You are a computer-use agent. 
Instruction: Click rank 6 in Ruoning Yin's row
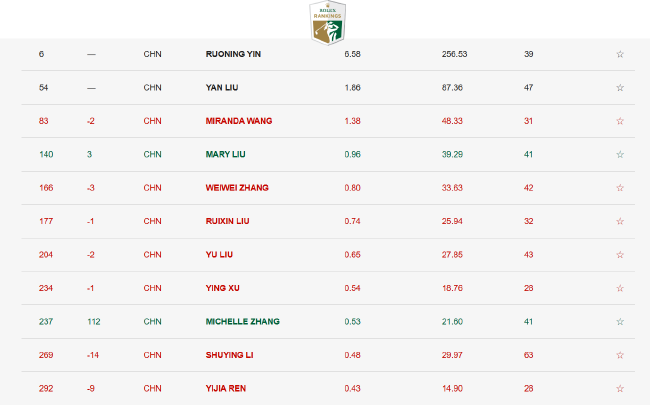[x=41, y=54]
